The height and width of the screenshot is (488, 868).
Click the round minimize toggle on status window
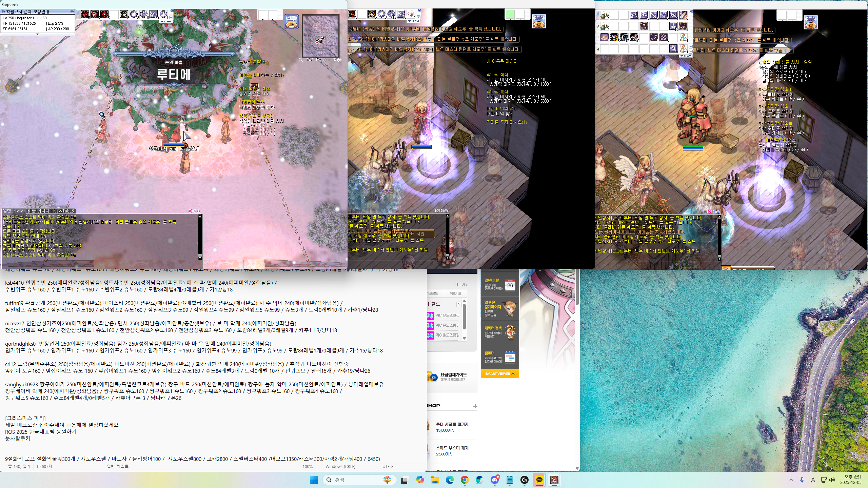coord(72,12)
